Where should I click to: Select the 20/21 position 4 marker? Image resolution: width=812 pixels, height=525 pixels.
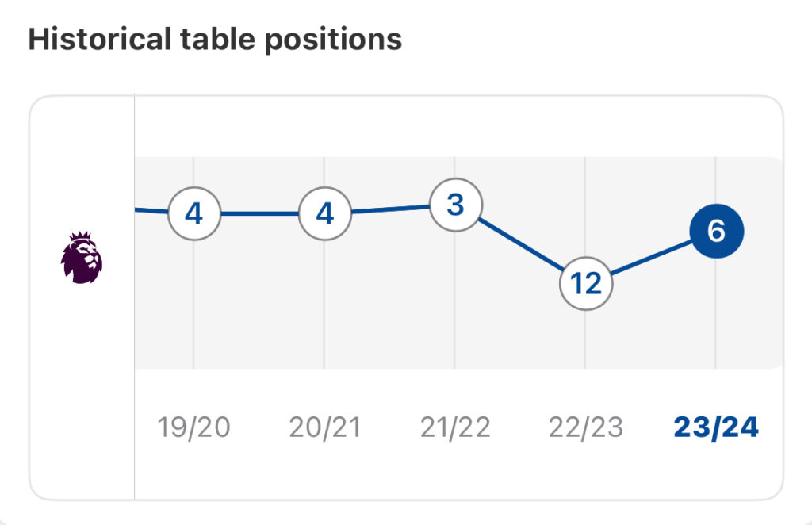tap(324, 213)
